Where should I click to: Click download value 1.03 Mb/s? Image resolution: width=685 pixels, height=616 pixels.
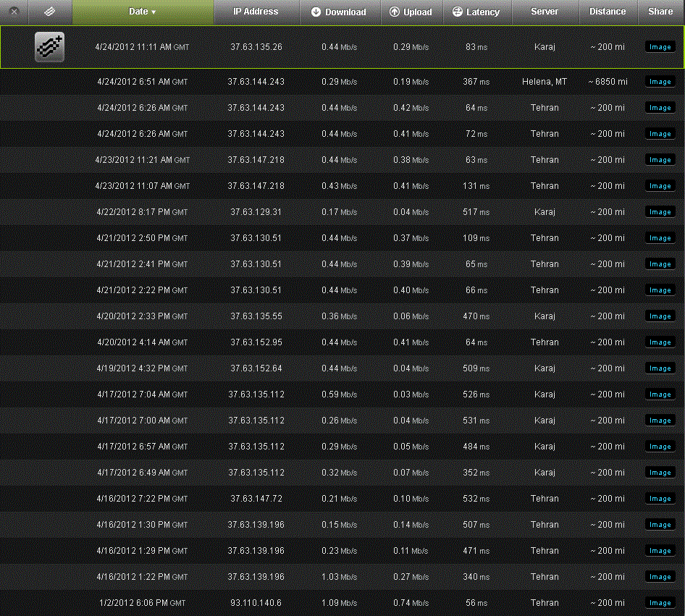tap(340, 577)
